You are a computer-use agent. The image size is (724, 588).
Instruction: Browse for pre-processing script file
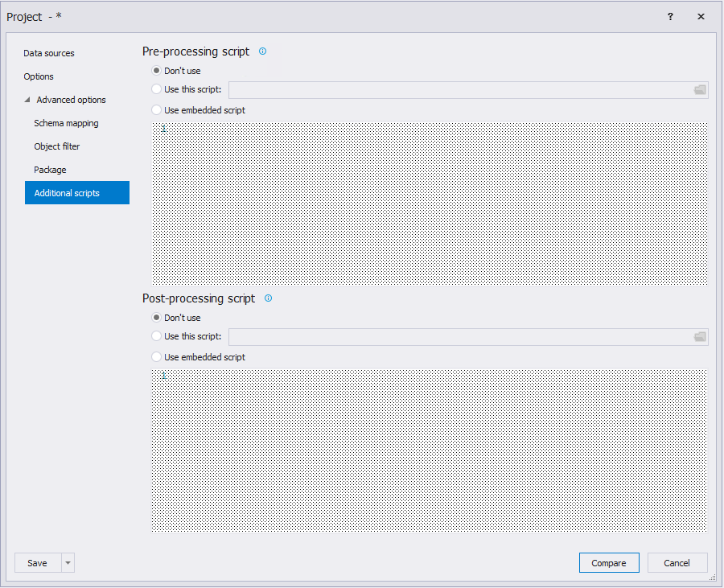(699, 90)
